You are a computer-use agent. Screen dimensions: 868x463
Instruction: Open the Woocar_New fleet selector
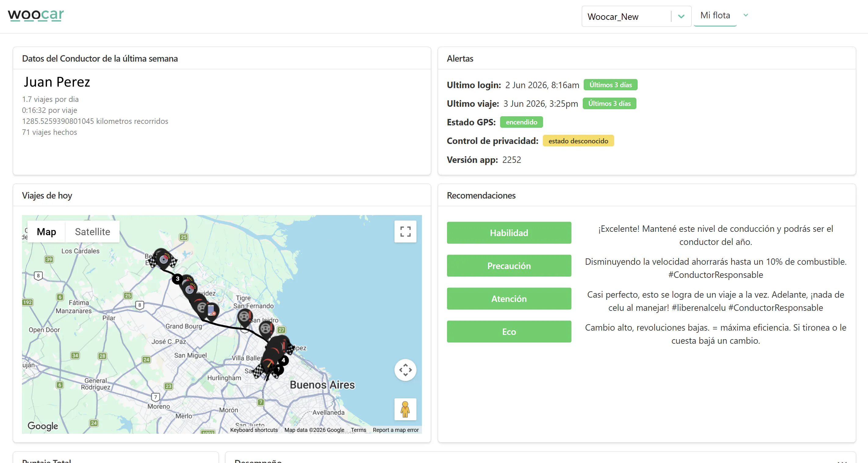(636, 16)
